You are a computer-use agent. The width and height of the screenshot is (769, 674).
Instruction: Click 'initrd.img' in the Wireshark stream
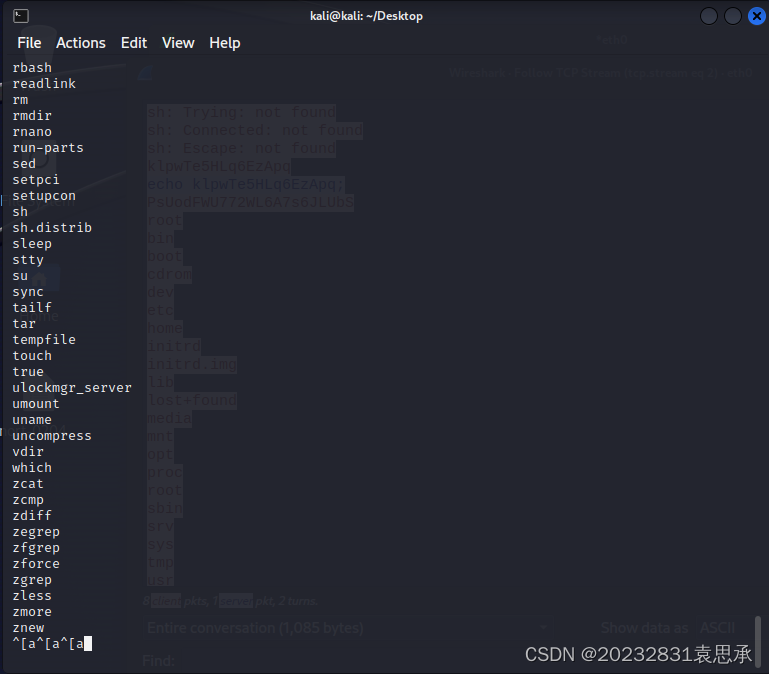pyautogui.click(x=192, y=364)
